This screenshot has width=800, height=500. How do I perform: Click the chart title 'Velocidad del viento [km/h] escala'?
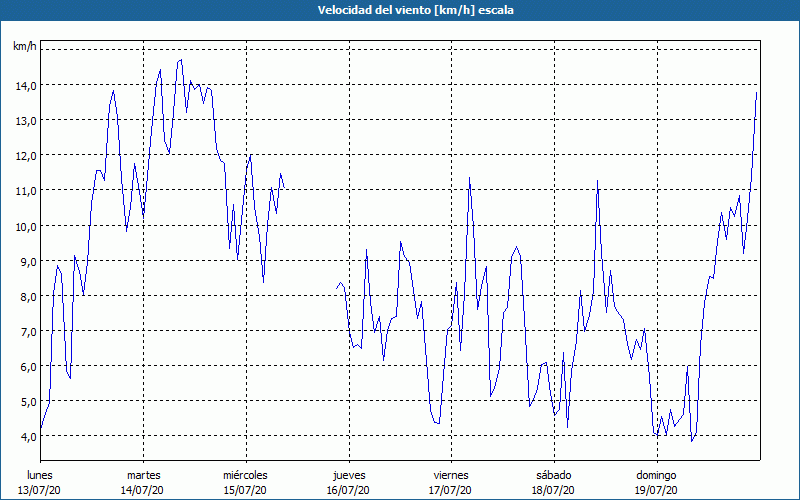click(x=415, y=10)
